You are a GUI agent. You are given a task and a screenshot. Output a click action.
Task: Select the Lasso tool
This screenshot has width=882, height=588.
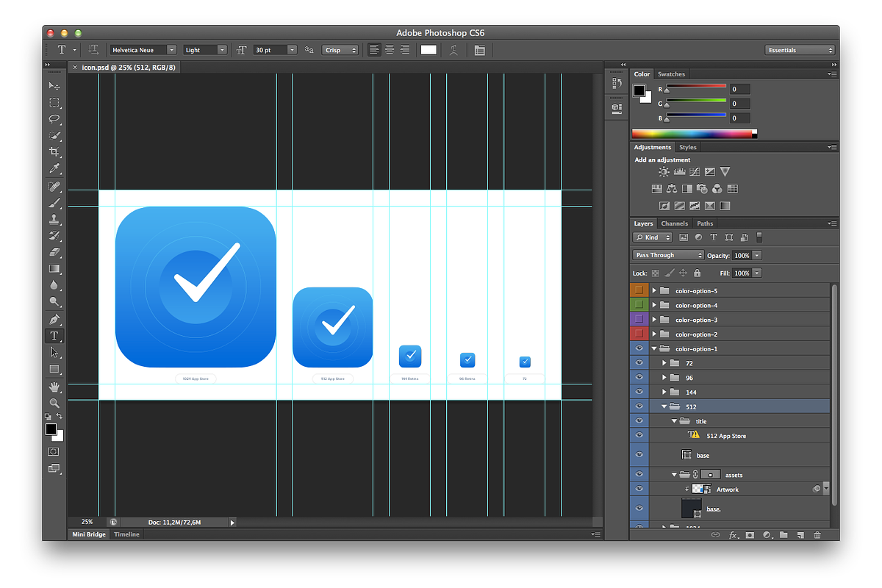coord(54,119)
